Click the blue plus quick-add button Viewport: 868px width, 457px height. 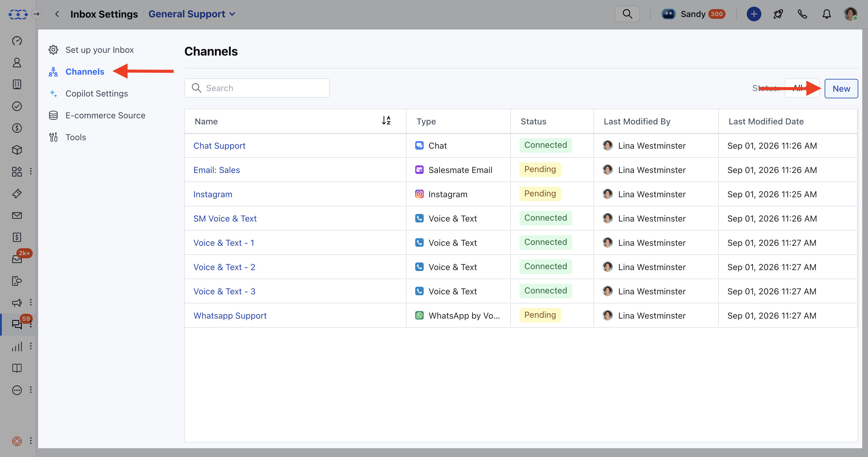(754, 14)
